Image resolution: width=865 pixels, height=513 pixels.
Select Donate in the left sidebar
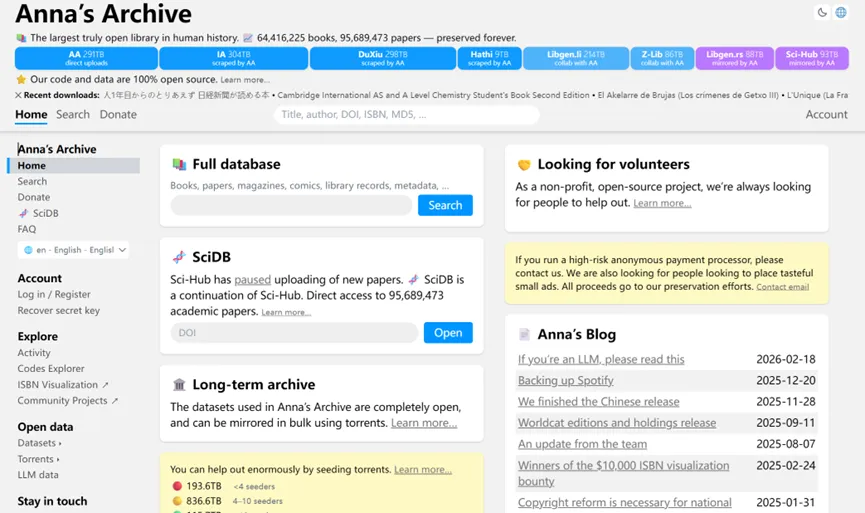[x=34, y=197]
